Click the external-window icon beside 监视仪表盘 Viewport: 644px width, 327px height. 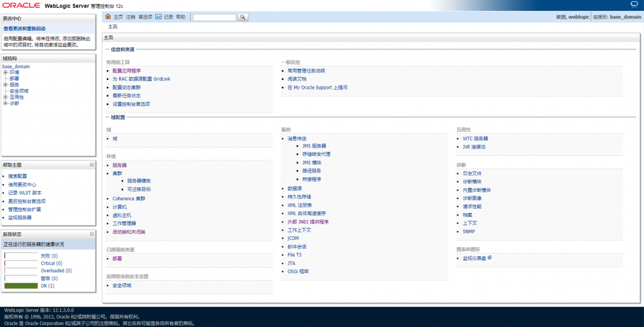(x=489, y=258)
